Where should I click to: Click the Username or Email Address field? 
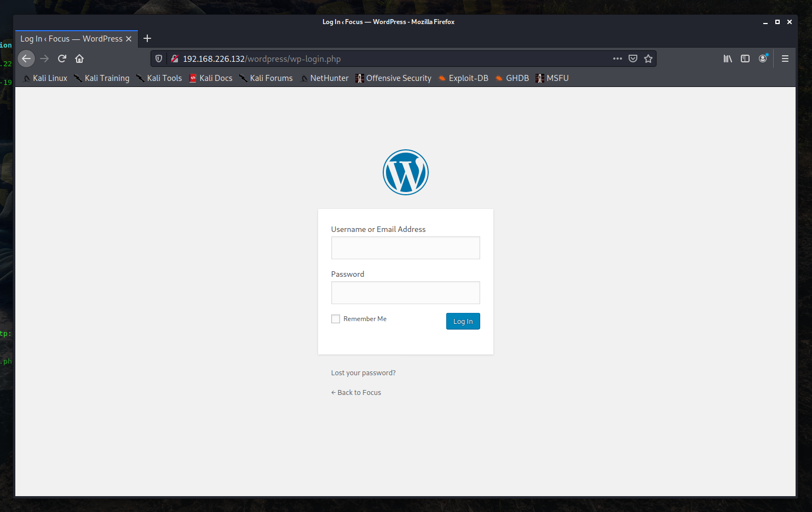406,248
